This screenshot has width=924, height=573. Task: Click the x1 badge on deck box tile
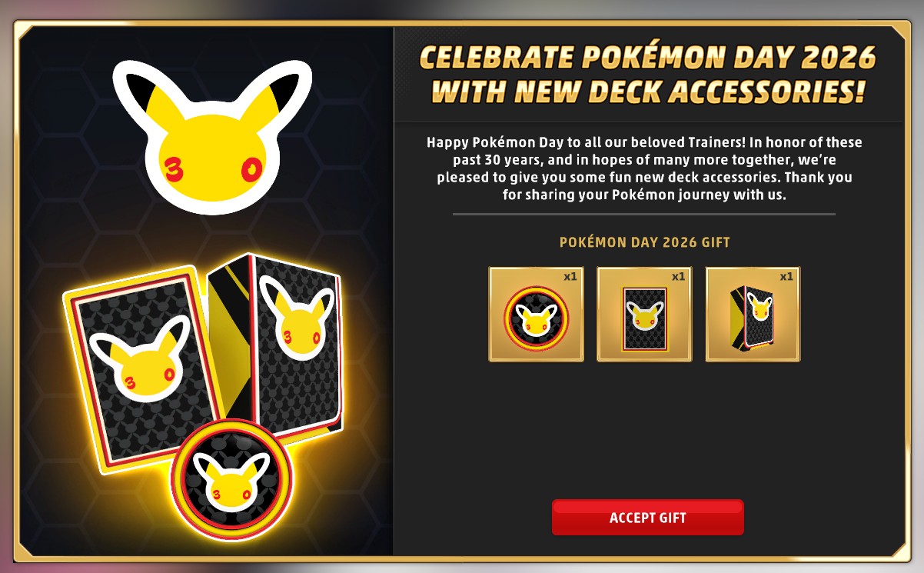pyautogui.click(x=786, y=276)
